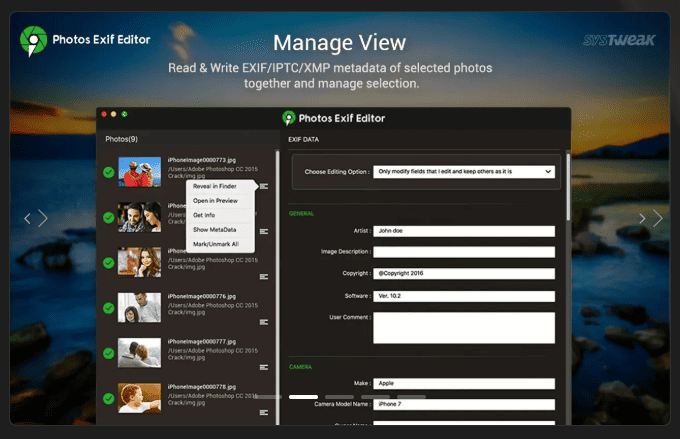The width and height of the screenshot is (680, 439).
Task: Click the User Comment text area
Action: point(464,328)
